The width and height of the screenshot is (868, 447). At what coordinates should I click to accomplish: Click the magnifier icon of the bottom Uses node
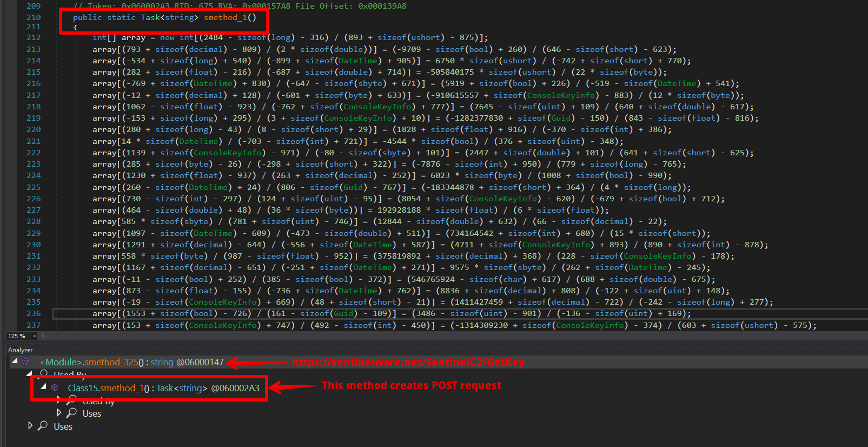43,426
